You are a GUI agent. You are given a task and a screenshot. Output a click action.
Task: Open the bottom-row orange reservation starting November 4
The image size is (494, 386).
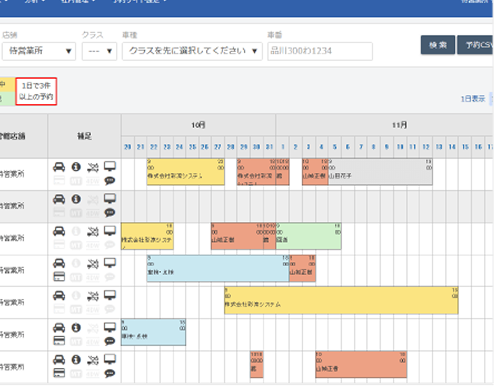(x=361, y=364)
